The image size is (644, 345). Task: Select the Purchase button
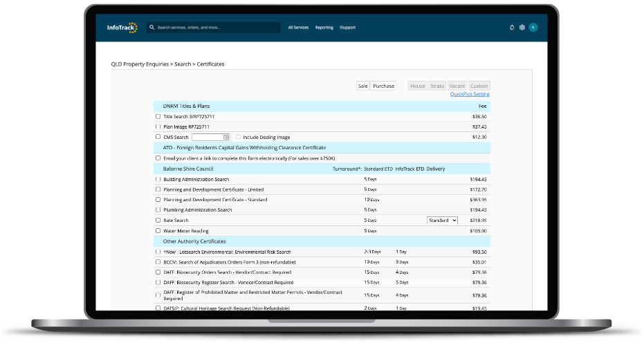pos(384,86)
